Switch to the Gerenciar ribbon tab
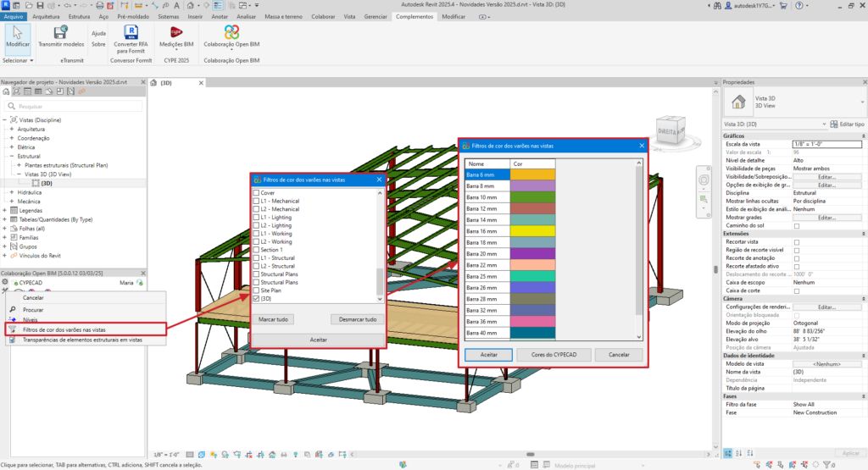868x470 pixels. click(x=376, y=17)
